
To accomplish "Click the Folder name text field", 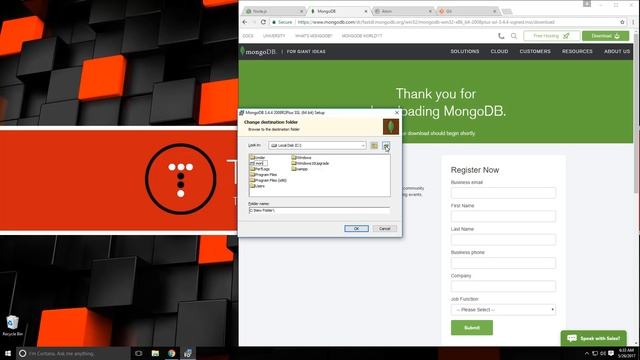I will coord(319,210).
